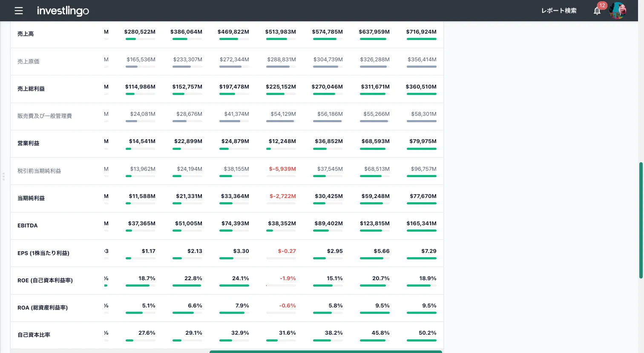Click the horizontal table scrollbar
The image size is (644, 353).
click(326, 352)
